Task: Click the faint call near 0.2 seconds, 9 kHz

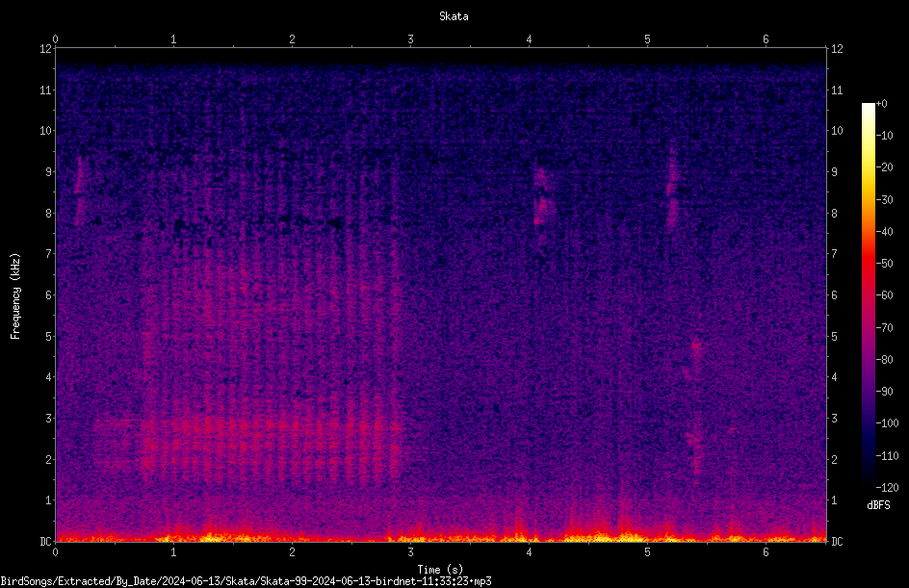Action: [x=79, y=190]
